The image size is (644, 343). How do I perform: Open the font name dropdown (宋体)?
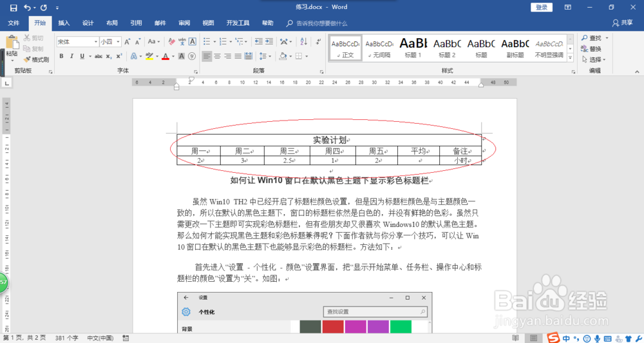point(96,41)
